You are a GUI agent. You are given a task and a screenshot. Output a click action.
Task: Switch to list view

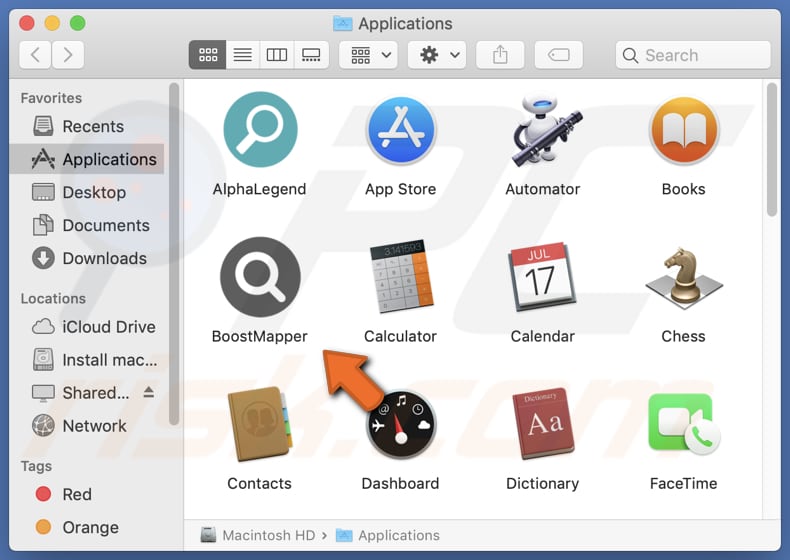(242, 54)
